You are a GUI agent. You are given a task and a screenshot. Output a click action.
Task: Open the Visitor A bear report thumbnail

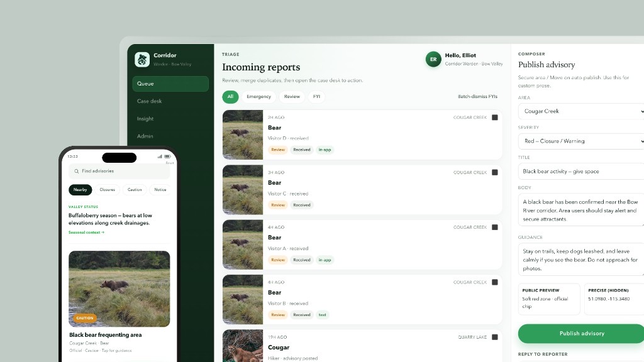(x=243, y=244)
